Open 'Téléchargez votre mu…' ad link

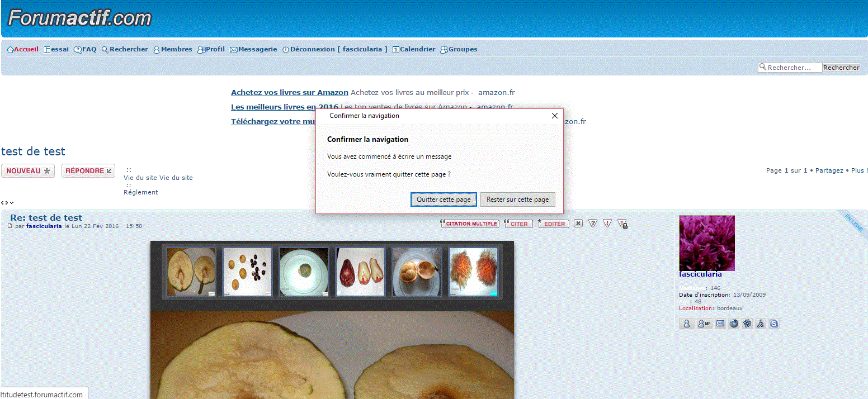[x=273, y=121]
